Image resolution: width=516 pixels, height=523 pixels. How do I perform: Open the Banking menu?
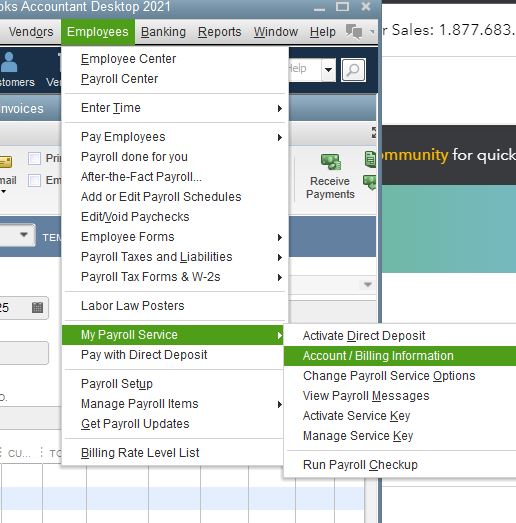pos(163,32)
